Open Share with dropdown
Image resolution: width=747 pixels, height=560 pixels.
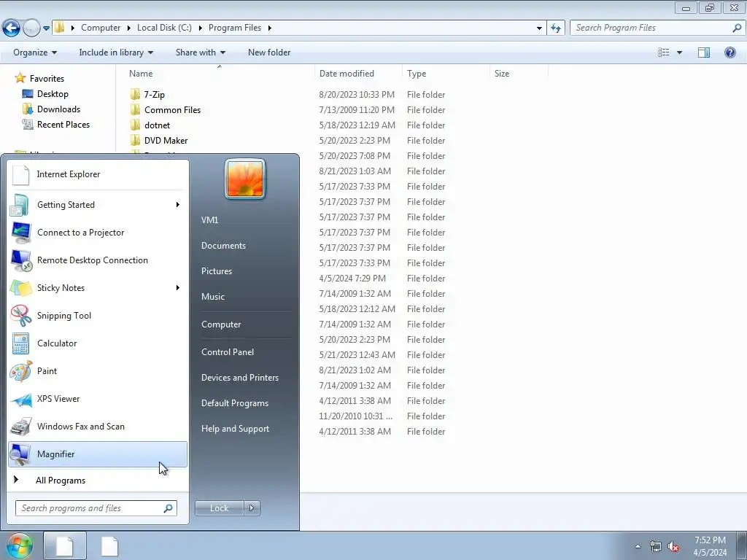coord(200,52)
